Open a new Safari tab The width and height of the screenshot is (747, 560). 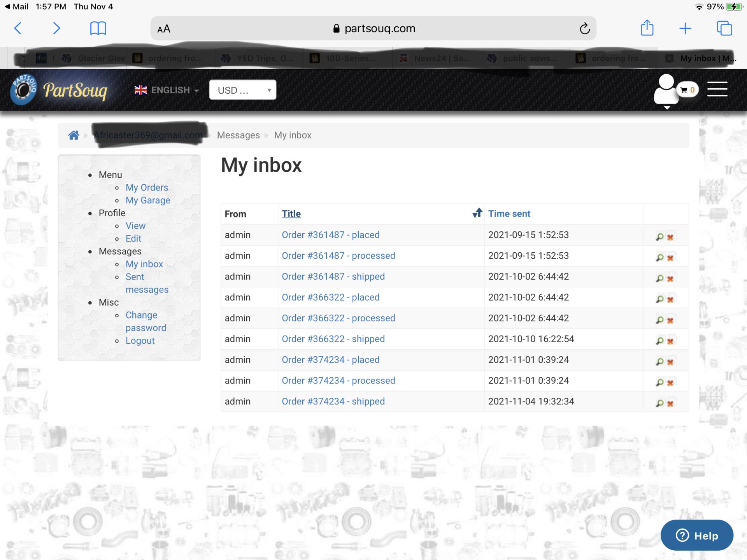(x=685, y=28)
